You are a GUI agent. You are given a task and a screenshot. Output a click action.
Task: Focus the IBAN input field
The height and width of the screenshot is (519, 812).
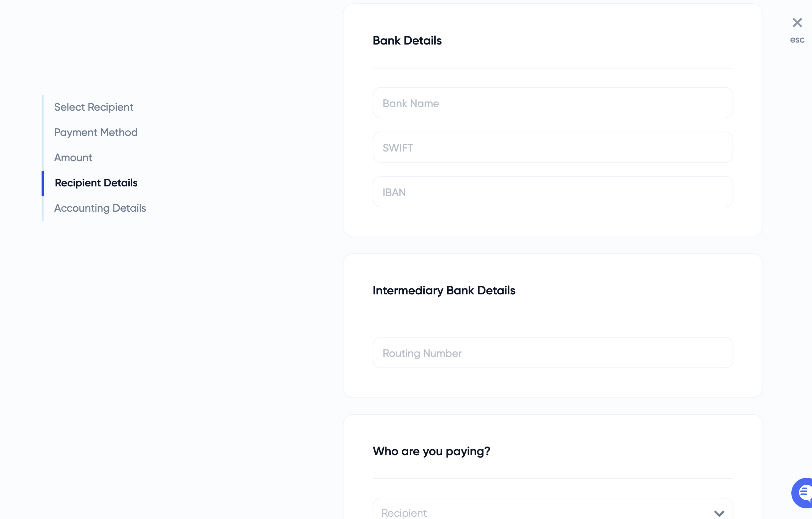552,192
